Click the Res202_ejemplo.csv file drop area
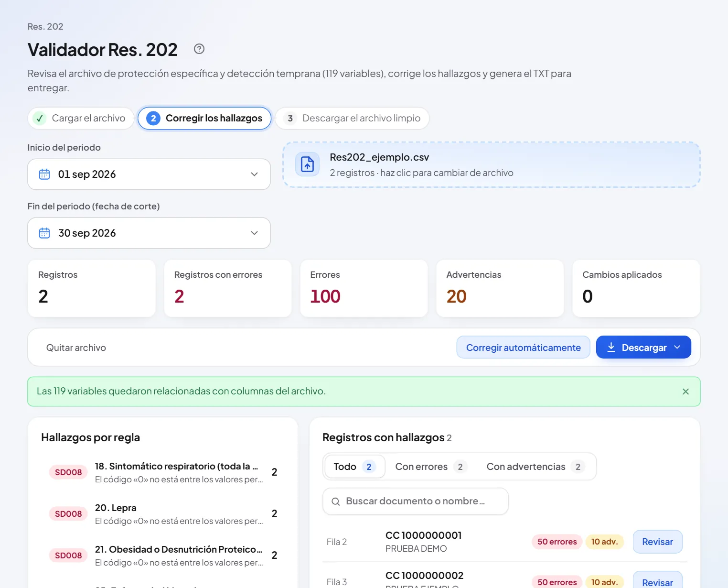Image resolution: width=728 pixels, height=588 pixels. click(x=492, y=164)
